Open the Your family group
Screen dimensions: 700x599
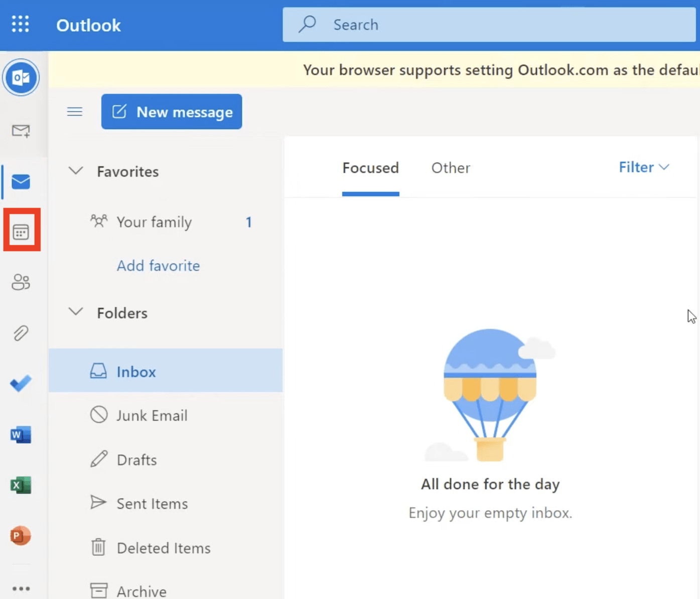tap(166, 222)
